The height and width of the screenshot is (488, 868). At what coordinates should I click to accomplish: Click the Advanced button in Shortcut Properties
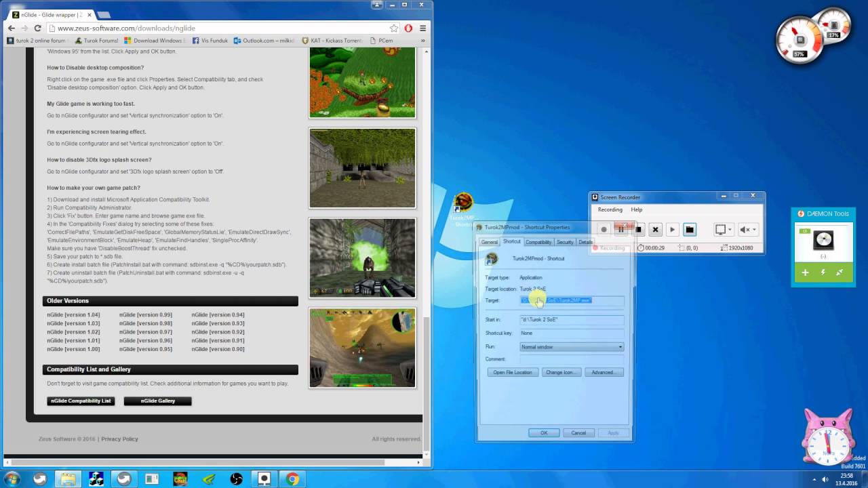click(603, 372)
